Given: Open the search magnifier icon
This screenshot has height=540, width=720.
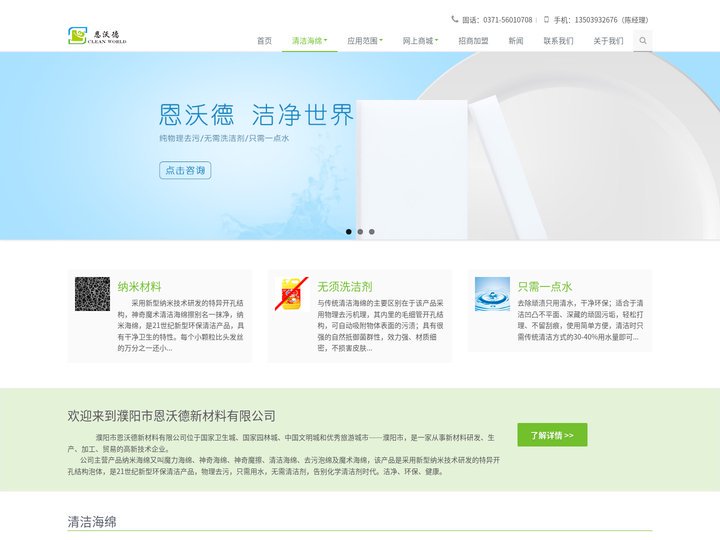Looking at the screenshot, I should pos(643,41).
